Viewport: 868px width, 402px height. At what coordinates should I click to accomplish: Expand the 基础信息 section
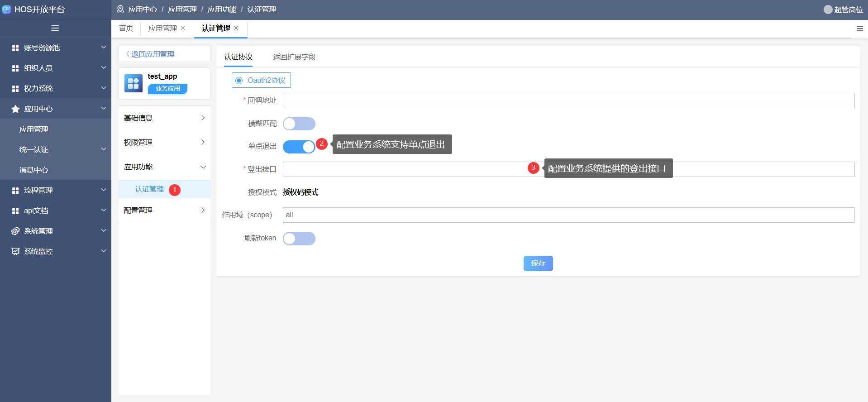coord(164,118)
